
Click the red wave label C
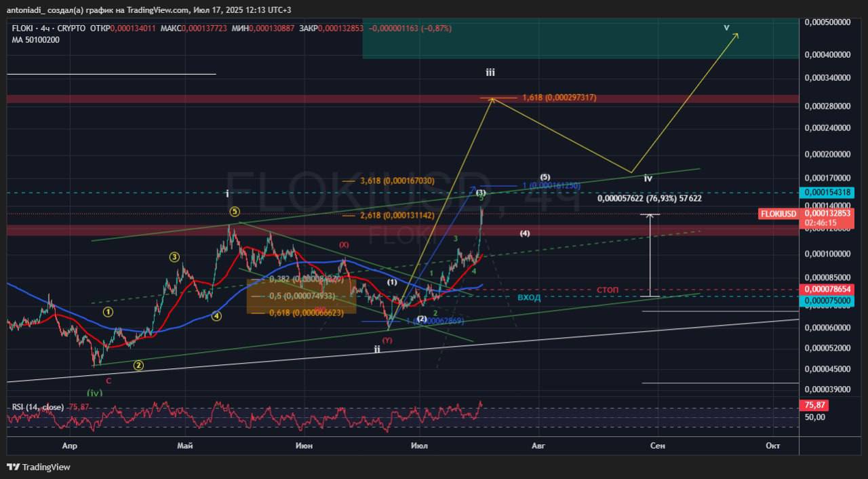[108, 381]
